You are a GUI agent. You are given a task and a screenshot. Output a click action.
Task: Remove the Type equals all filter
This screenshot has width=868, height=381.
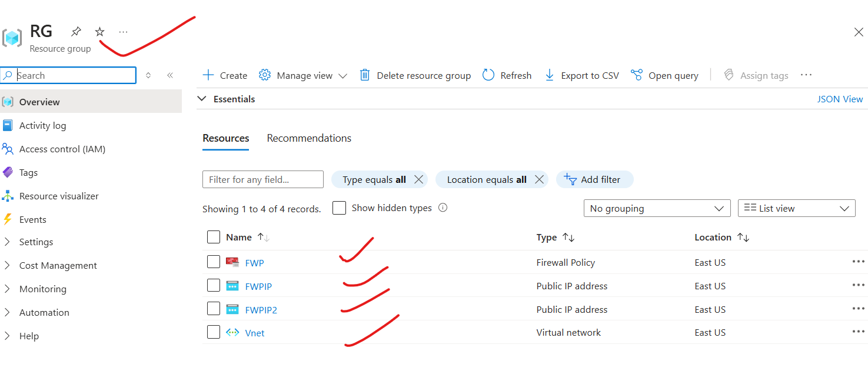click(418, 179)
